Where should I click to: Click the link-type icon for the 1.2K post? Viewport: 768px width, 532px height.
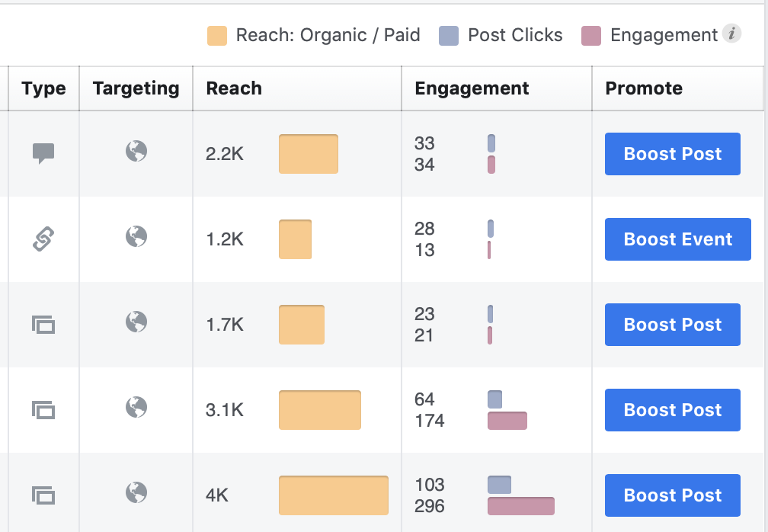pyautogui.click(x=43, y=239)
